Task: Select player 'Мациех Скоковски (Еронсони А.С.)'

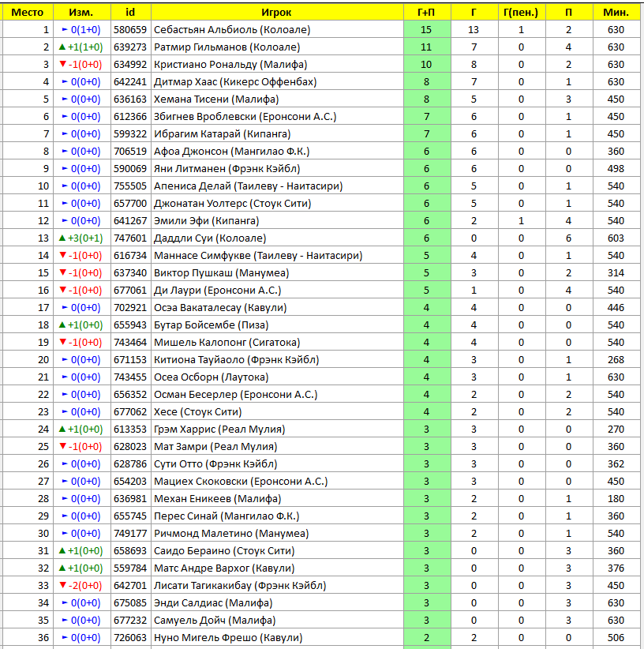Action: (241, 482)
